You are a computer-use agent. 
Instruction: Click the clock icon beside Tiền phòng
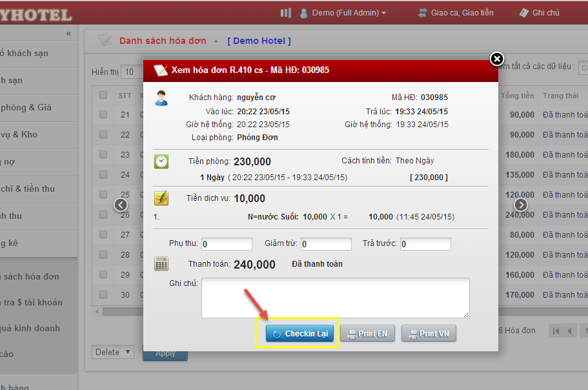(161, 161)
